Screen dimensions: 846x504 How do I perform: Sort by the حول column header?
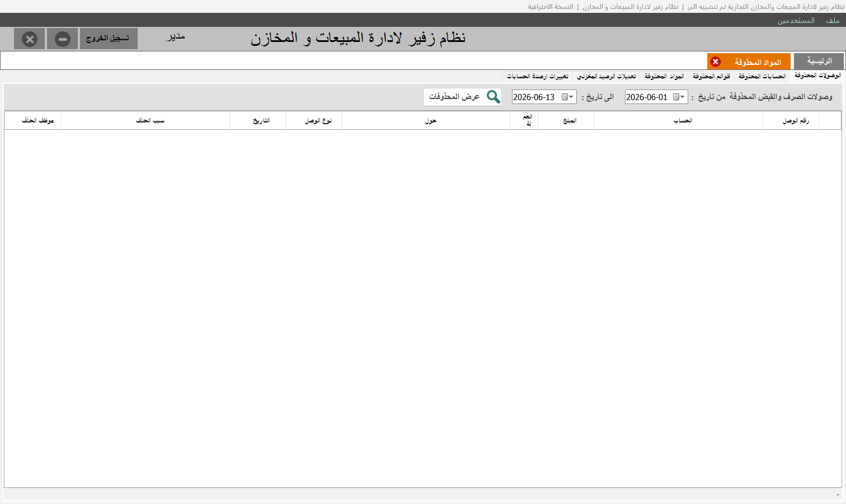tap(426, 121)
